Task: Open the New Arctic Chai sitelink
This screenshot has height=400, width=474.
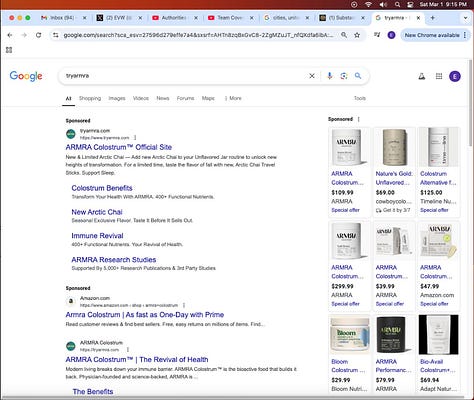Action: [97, 212]
